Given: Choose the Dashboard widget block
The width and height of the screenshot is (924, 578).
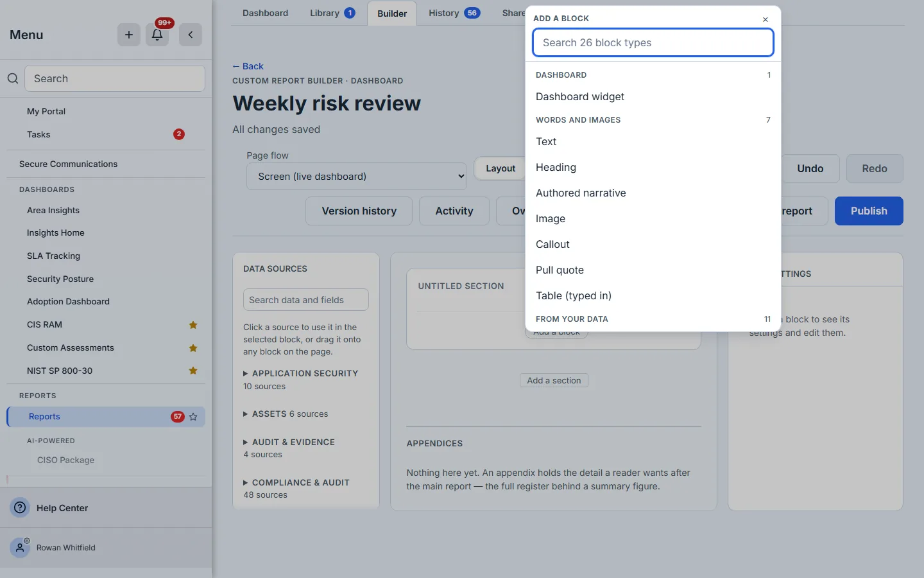Looking at the screenshot, I should click(653, 97).
